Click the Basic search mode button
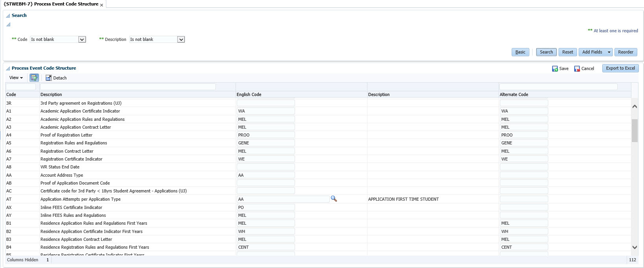This screenshot has width=644, height=268. [520, 52]
